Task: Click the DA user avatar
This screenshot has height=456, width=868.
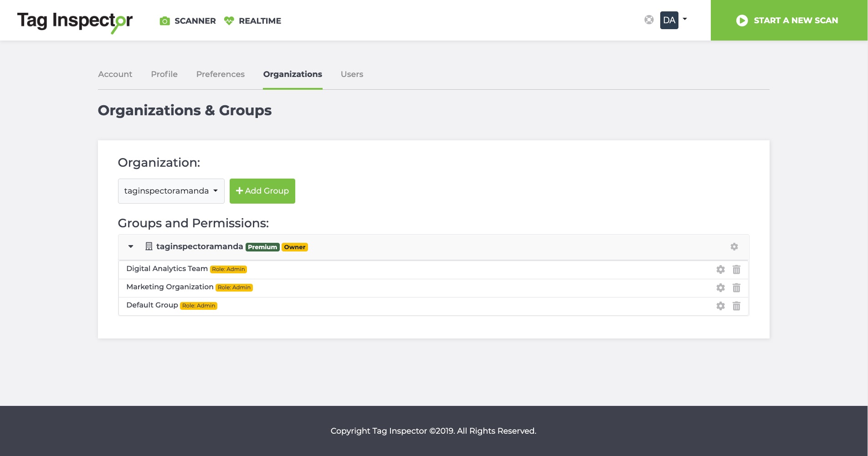Action: 669,20
